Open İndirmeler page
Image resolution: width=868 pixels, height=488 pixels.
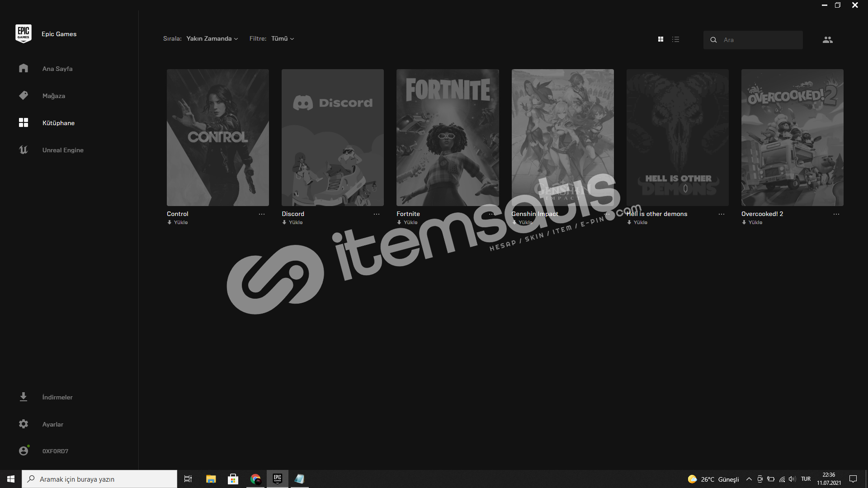57,397
